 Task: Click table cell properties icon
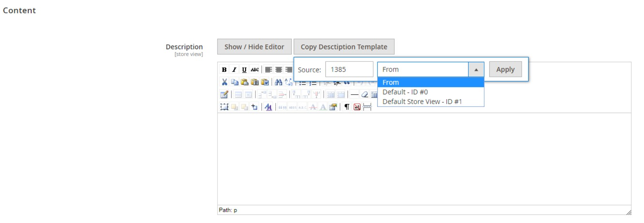click(249, 95)
